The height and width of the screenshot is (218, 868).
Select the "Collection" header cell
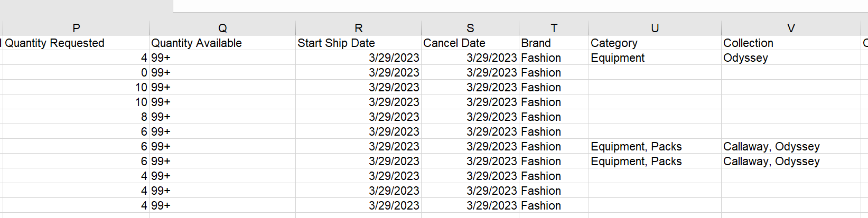pyautogui.click(x=791, y=43)
